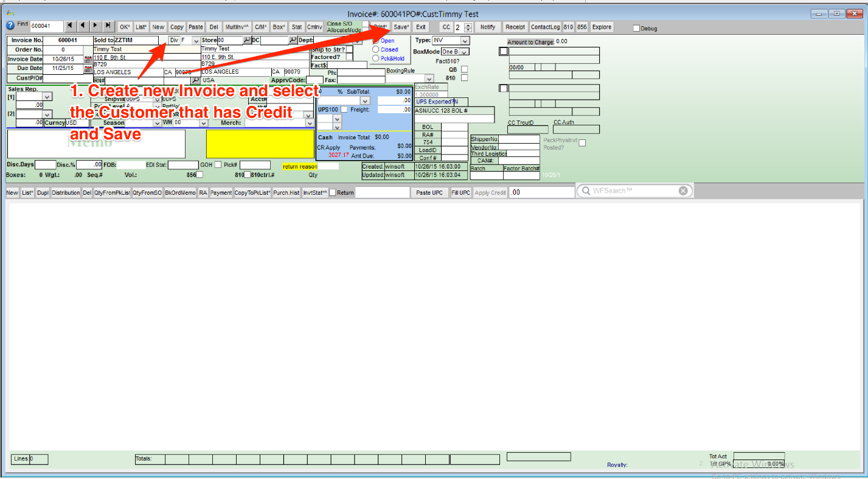Click the Notify button
The width and height of the screenshot is (868, 479).
coord(488,27)
